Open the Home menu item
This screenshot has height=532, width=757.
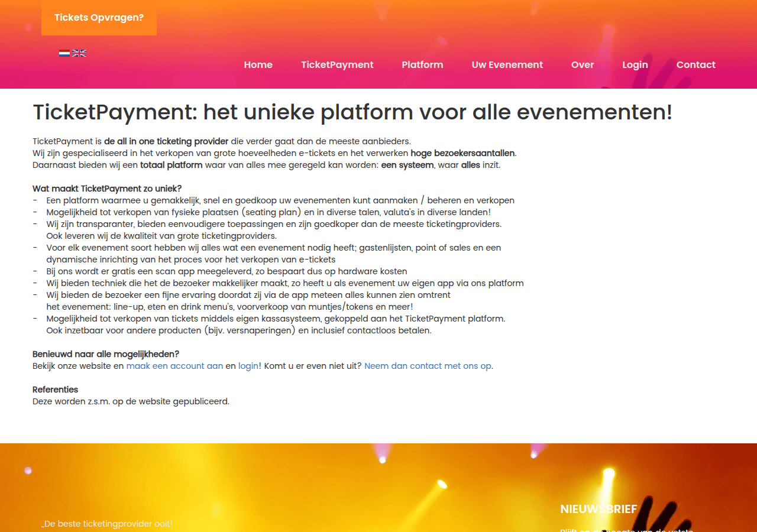(x=258, y=65)
